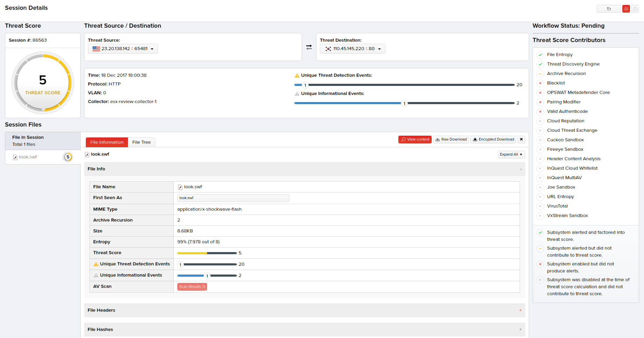This screenshot has height=338, width=644.
Task: Close file panel with the X button
Action: (521, 140)
